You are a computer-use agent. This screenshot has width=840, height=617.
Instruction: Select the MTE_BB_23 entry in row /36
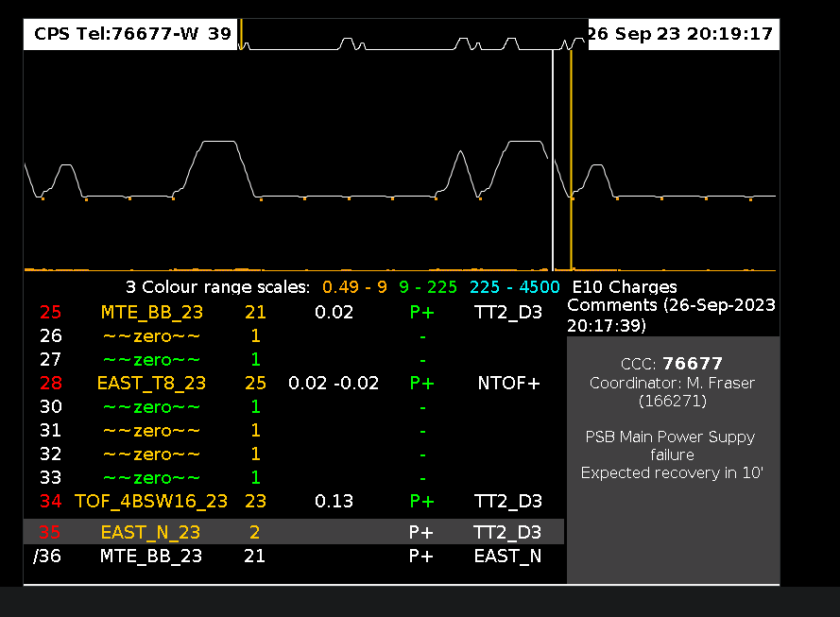[x=151, y=557]
